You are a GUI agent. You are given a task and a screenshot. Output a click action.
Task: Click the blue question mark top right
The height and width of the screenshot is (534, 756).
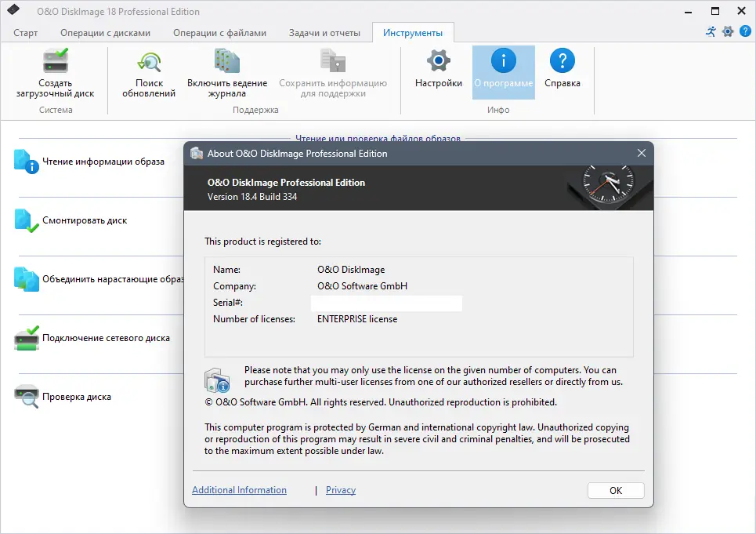tap(745, 31)
